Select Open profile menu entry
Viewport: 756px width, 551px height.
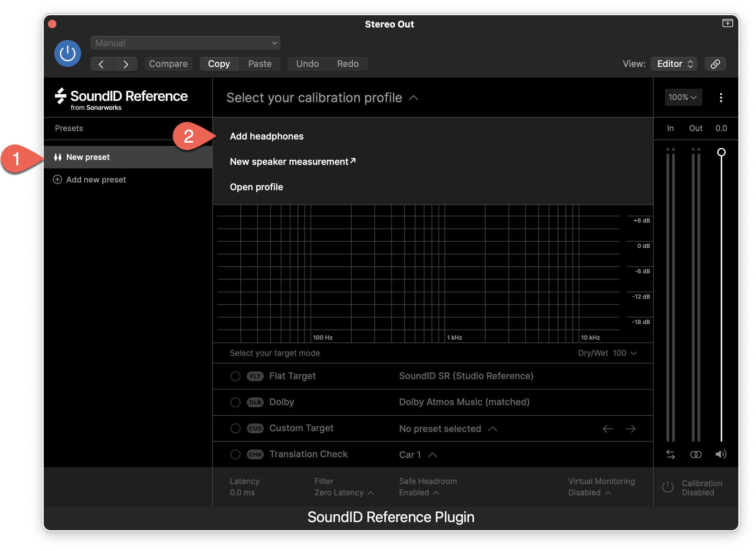click(256, 187)
